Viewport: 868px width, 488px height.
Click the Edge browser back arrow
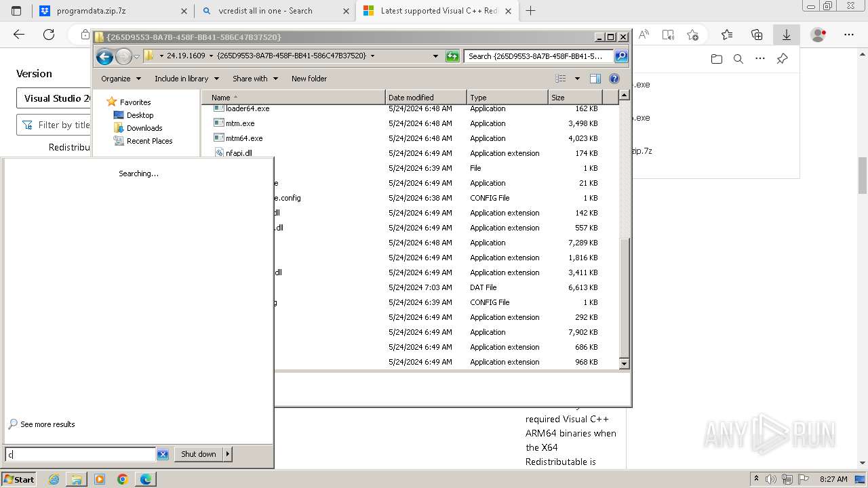[x=19, y=35]
